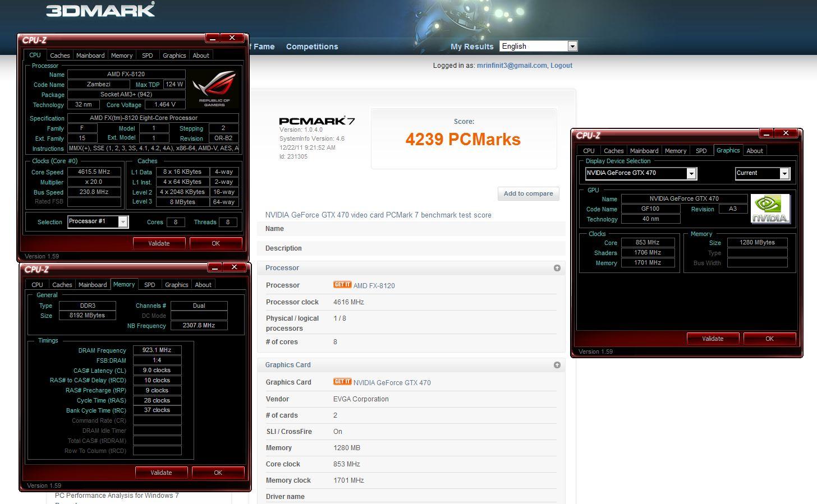Click the ROG Republic of Gamers logo
The width and height of the screenshot is (817, 504).
pos(214,89)
